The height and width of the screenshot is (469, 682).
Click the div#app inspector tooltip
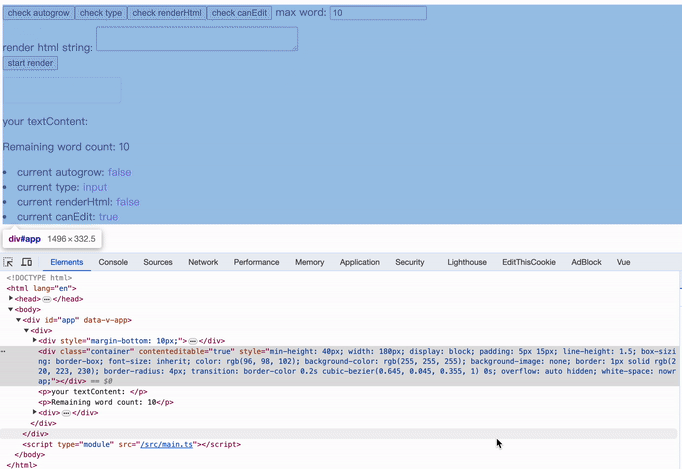[52, 239]
